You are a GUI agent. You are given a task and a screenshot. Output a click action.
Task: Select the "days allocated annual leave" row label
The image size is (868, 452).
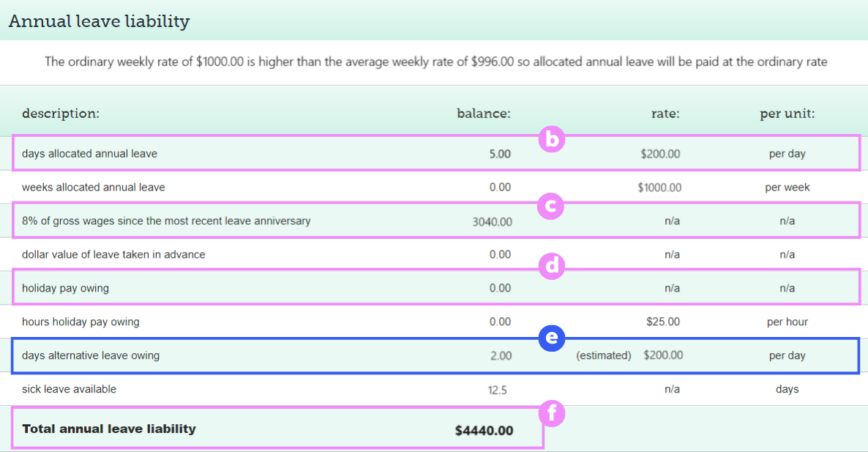(x=89, y=154)
